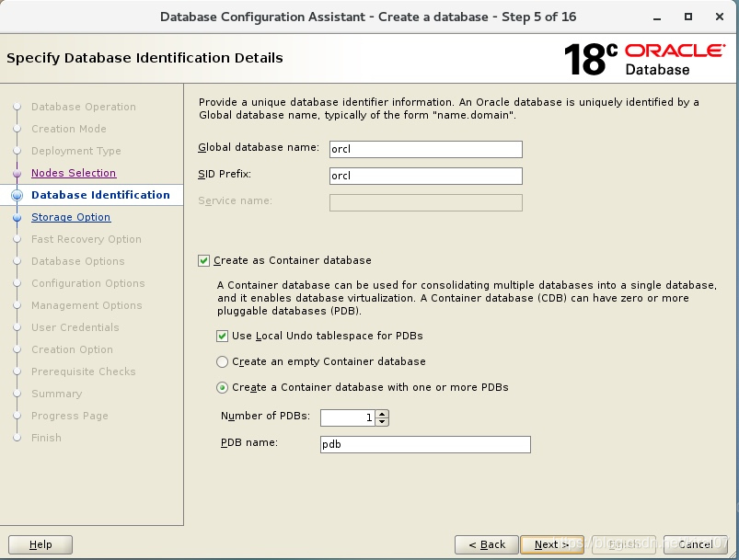Viewport: 739px width, 560px height.
Task: Click the SID Prefix label
Action: click(x=225, y=175)
